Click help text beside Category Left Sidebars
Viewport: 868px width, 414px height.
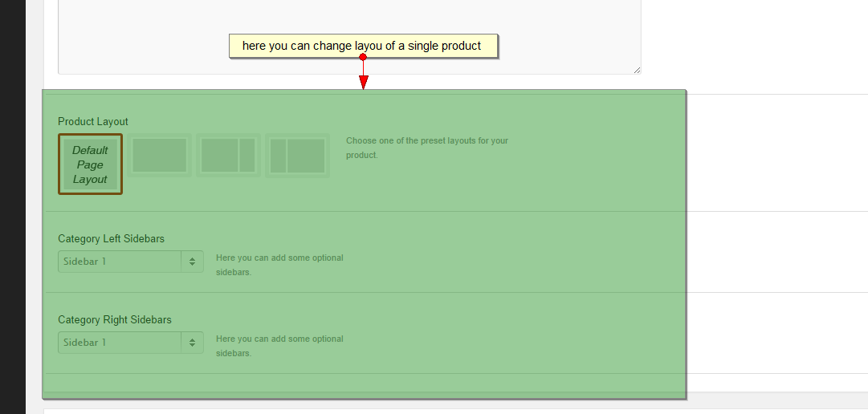click(x=279, y=265)
